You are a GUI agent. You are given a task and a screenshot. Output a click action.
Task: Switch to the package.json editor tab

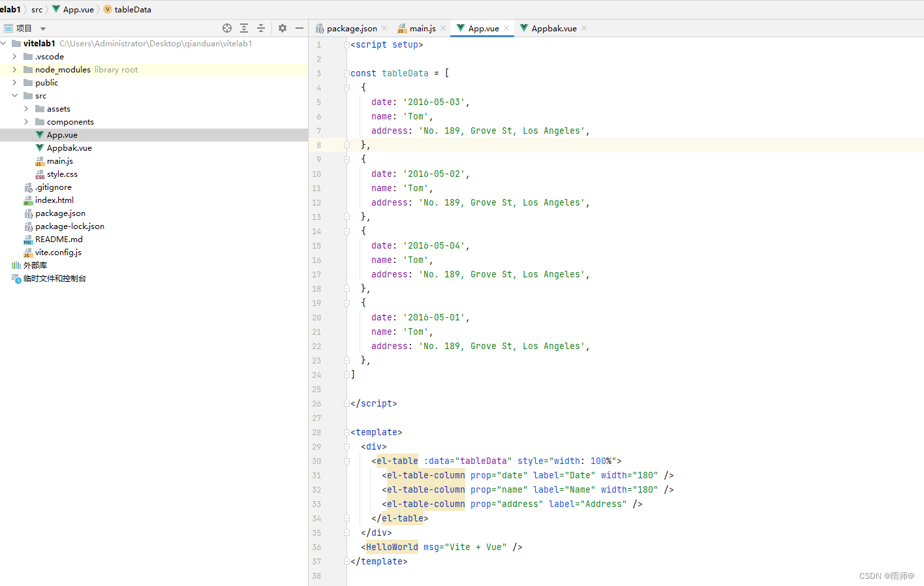pyautogui.click(x=350, y=28)
